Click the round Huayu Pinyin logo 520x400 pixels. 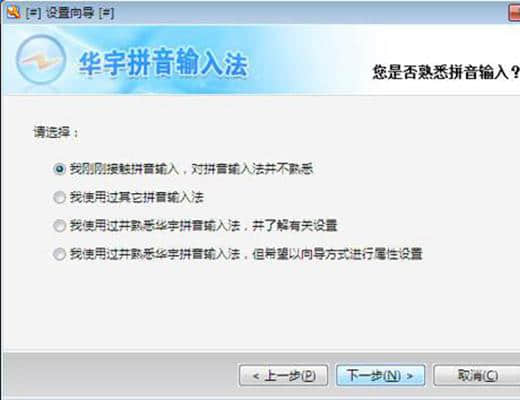point(41,60)
